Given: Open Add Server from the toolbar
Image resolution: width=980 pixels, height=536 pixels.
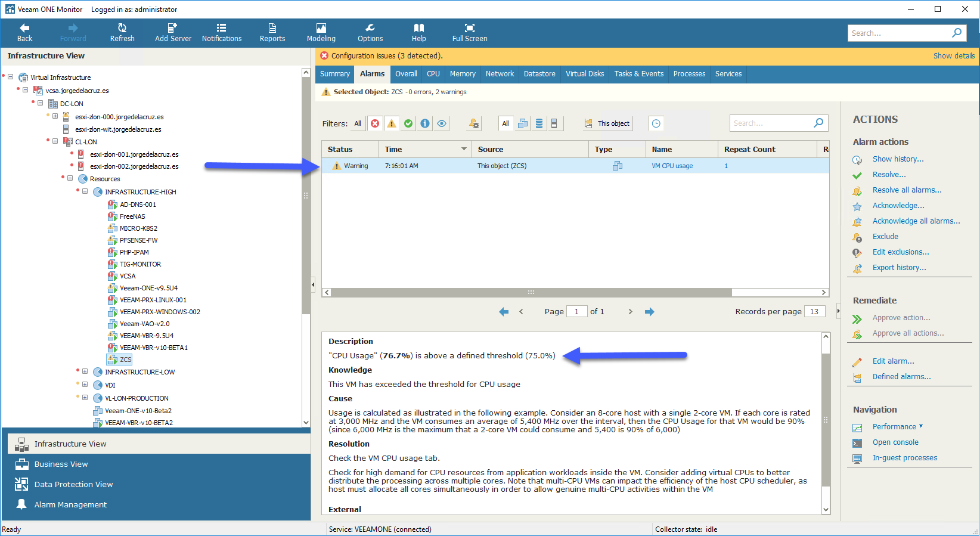Looking at the screenshot, I should [x=173, y=33].
